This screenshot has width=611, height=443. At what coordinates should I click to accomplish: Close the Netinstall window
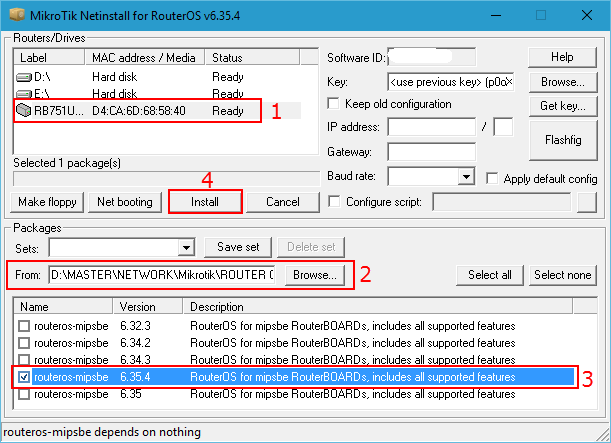click(586, 16)
